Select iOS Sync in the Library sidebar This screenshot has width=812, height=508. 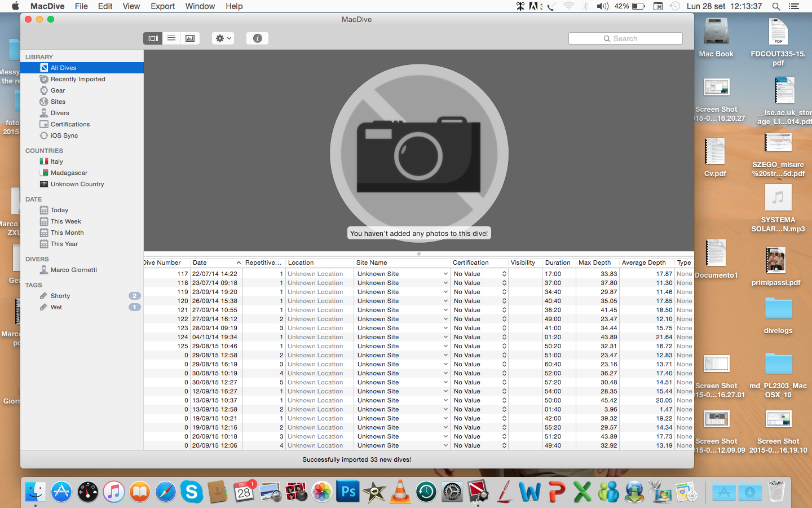click(x=64, y=135)
